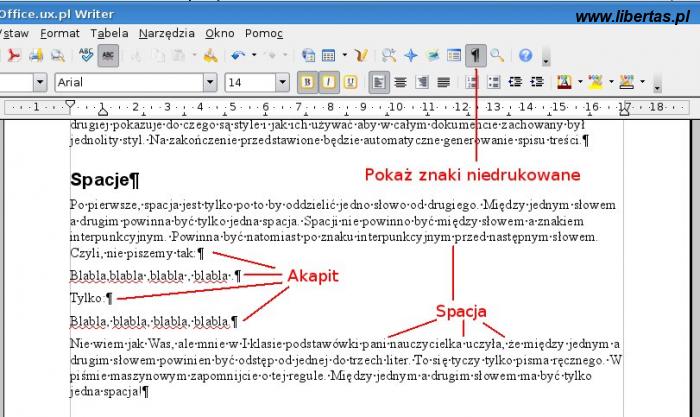Click the Undo arrow icon

click(x=237, y=55)
